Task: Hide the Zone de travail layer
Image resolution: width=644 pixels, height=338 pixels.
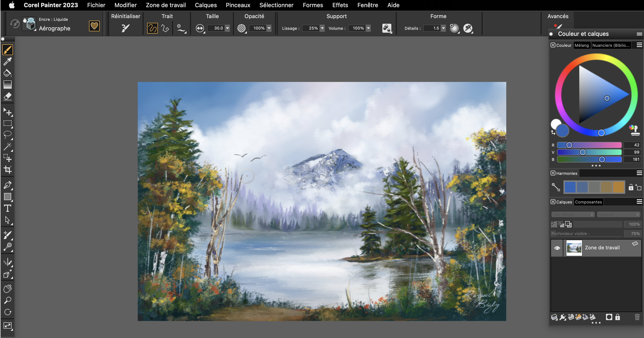Action: (x=557, y=248)
